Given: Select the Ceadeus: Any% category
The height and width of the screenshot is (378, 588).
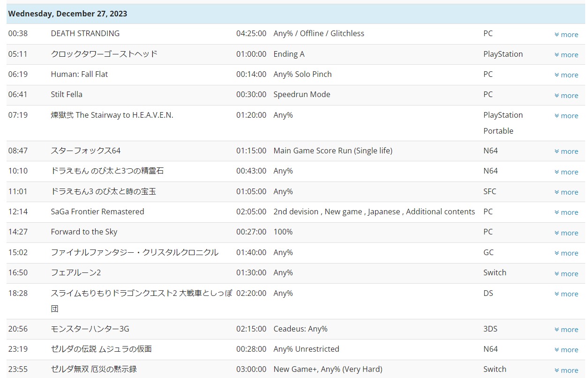Looking at the screenshot, I should point(301,329).
